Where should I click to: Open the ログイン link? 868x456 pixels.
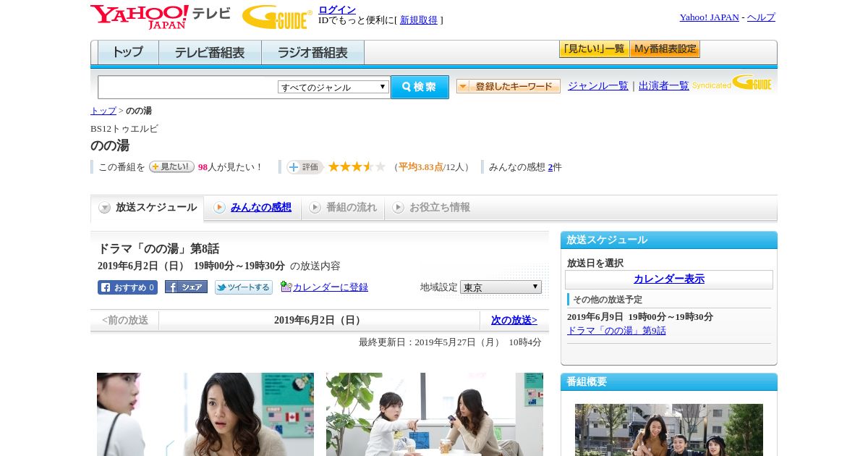(337, 9)
